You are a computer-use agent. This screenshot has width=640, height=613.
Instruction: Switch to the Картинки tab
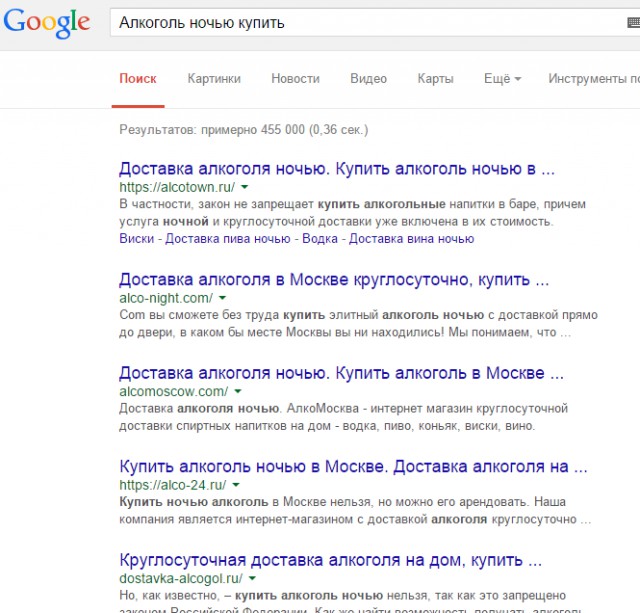coord(214,78)
